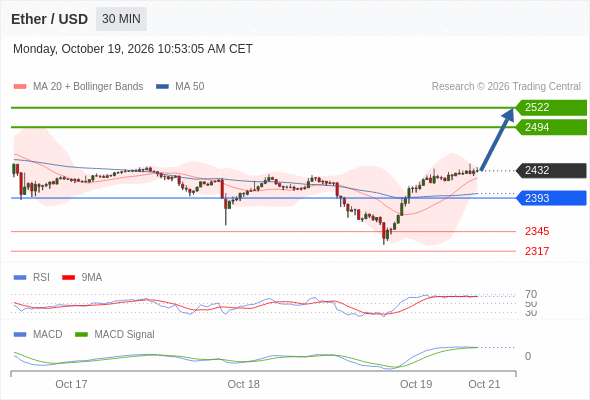Click the MACD Signal green swatch
The height and width of the screenshot is (400, 590).
81,335
